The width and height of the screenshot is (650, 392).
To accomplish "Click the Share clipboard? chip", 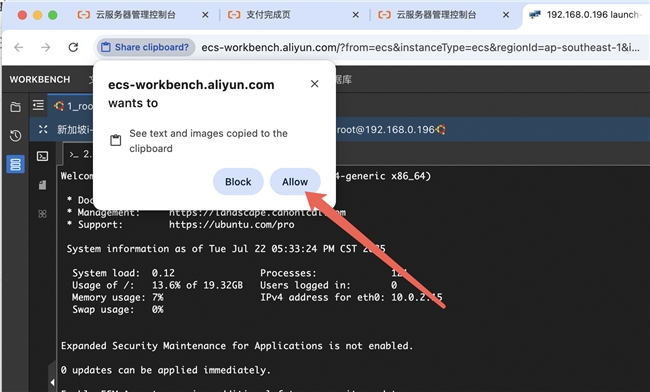I will pos(146,47).
